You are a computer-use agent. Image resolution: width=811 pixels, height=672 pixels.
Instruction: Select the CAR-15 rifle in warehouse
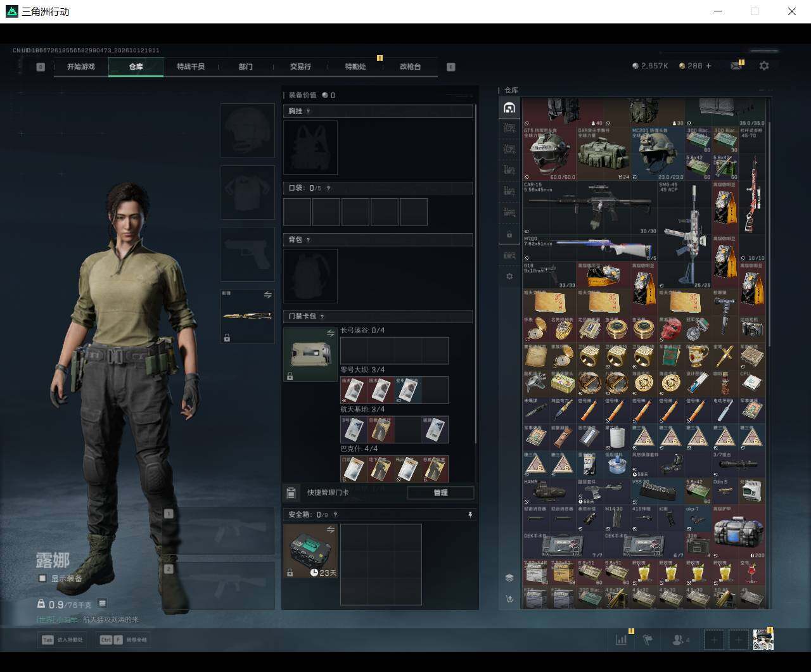[590, 208]
